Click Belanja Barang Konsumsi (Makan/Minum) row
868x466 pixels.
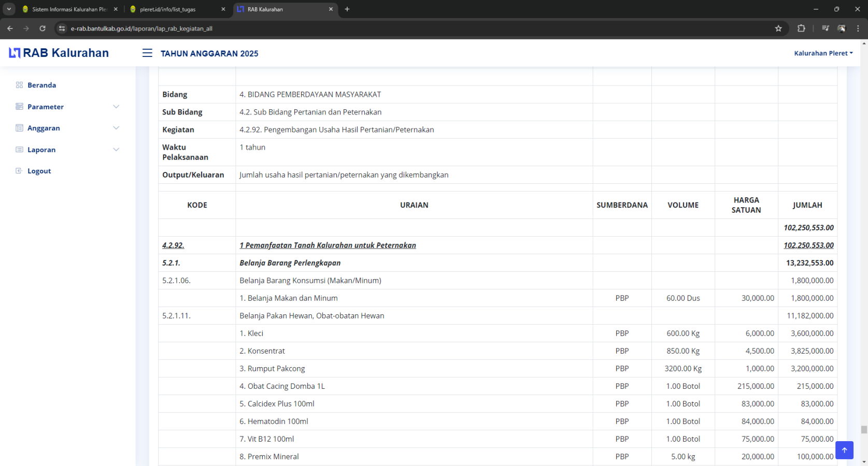(x=497, y=281)
